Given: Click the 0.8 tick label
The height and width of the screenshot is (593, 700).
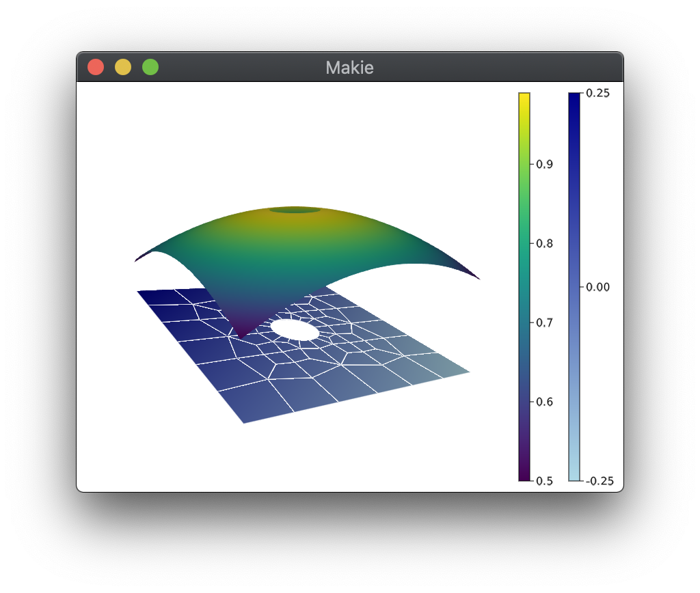Looking at the screenshot, I should pos(544,244).
